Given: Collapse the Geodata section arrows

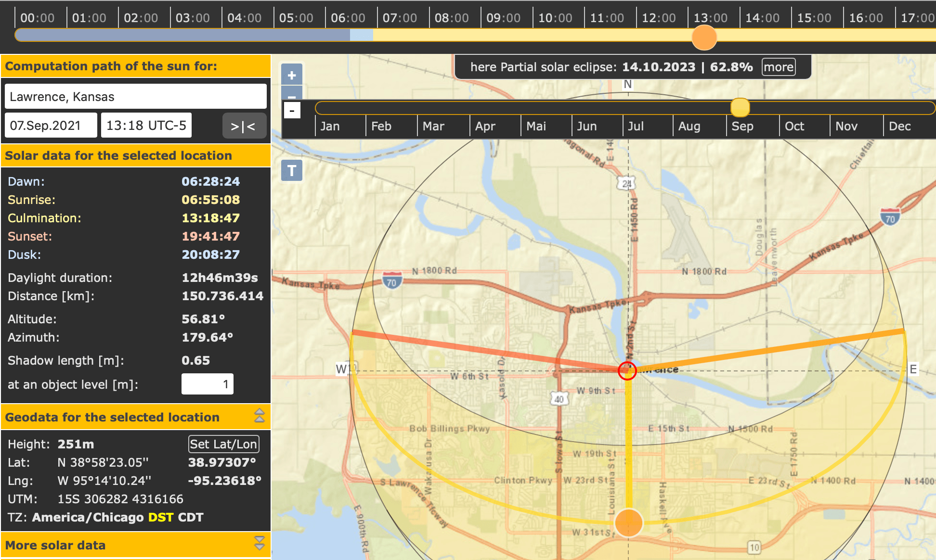Looking at the screenshot, I should (x=260, y=415).
